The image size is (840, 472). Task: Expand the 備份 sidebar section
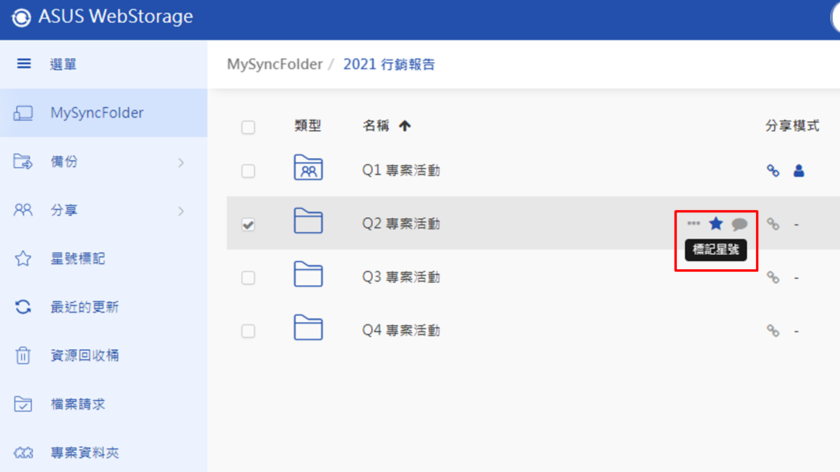(x=181, y=162)
